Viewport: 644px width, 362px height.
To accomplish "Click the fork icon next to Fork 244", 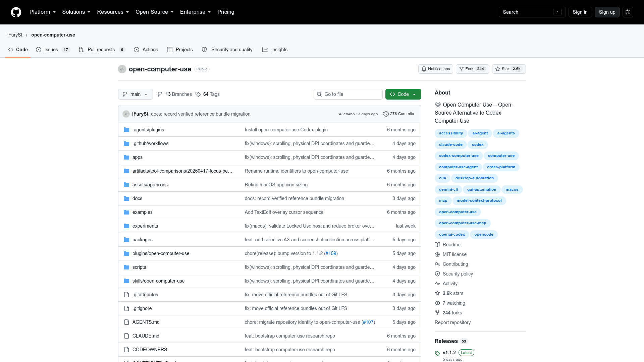I will [462, 69].
